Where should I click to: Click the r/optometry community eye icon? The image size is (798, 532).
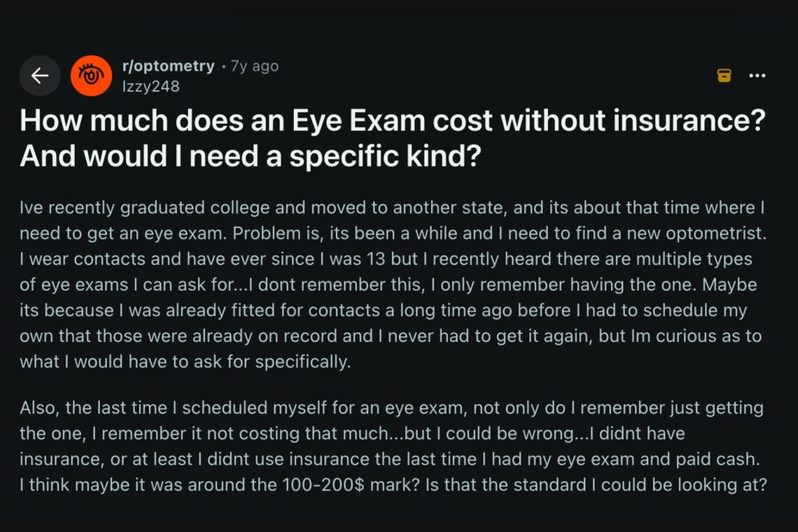(91, 76)
